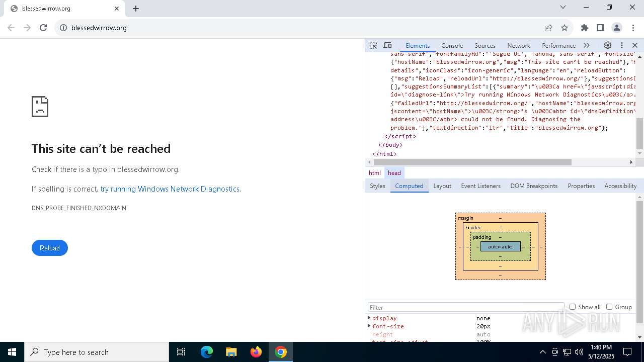Enable the Group checkbox
644x362 pixels.
[609, 307]
